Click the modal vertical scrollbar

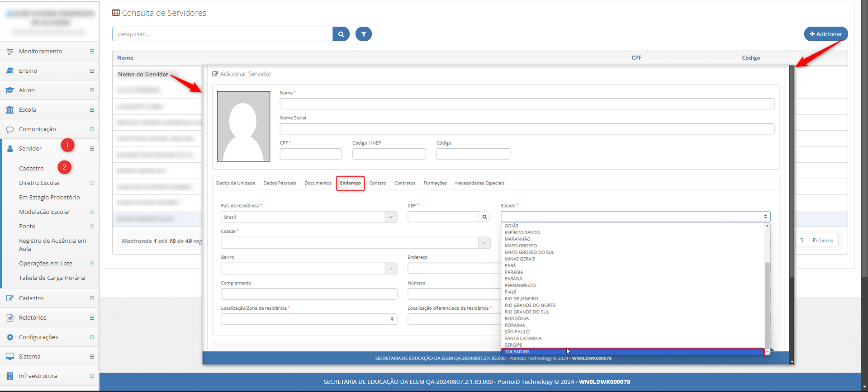coord(792,172)
